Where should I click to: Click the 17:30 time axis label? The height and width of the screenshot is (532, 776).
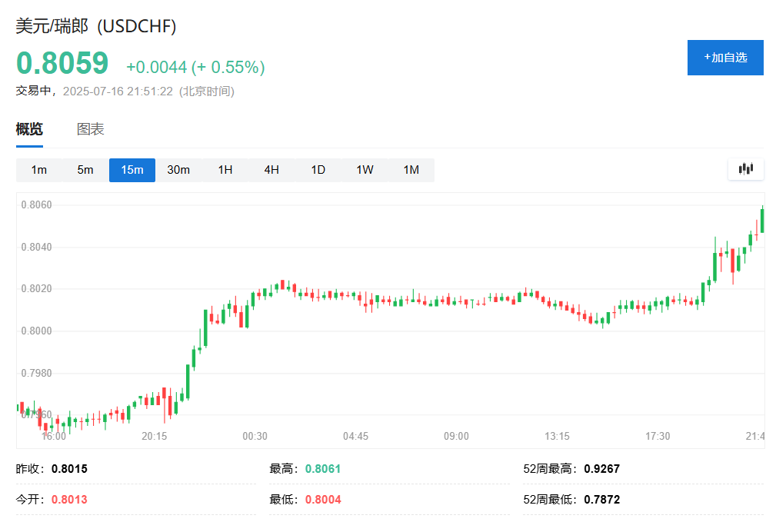(x=658, y=436)
